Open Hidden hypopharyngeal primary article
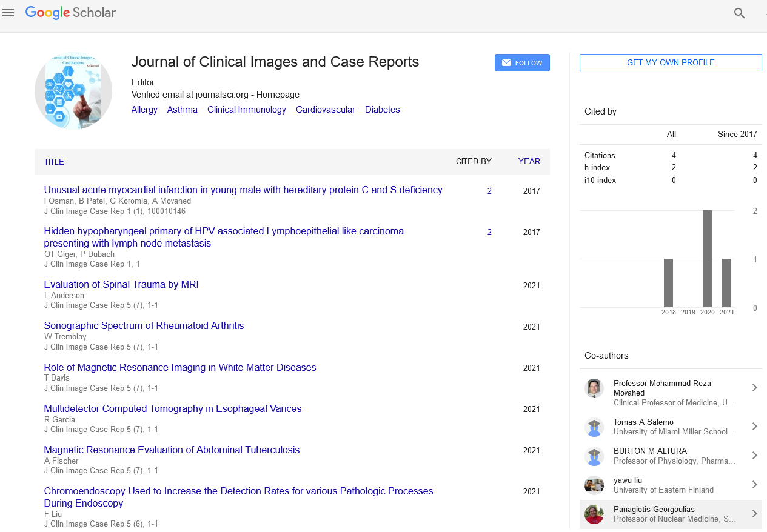Image resolution: width=767 pixels, height=532 pixels. click(224, 237)
